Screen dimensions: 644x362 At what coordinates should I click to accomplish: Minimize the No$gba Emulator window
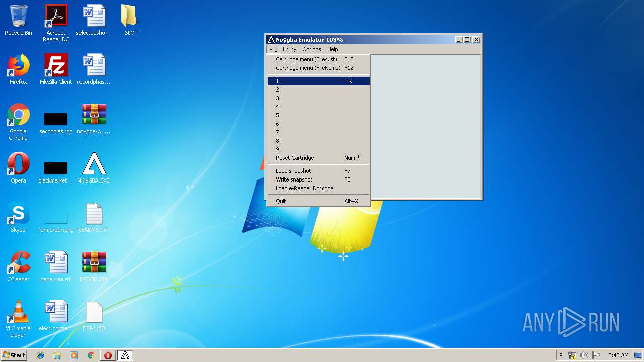click(459, 40)
